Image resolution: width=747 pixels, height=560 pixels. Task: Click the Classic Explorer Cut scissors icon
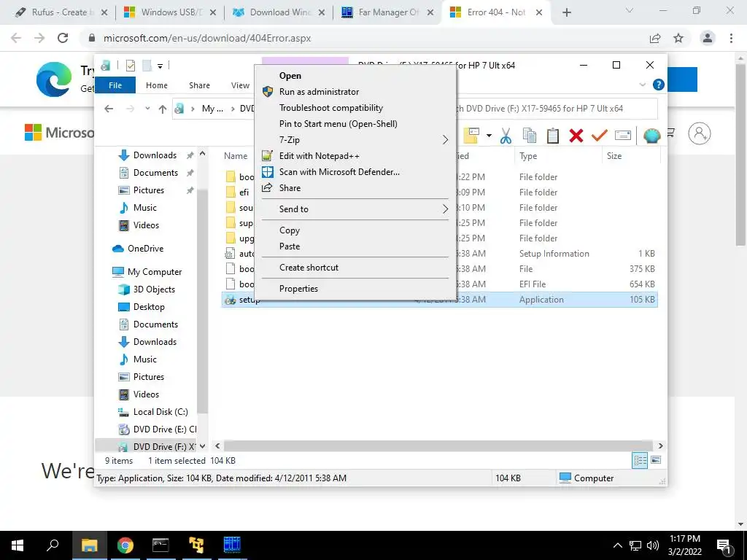click(506, 136)
